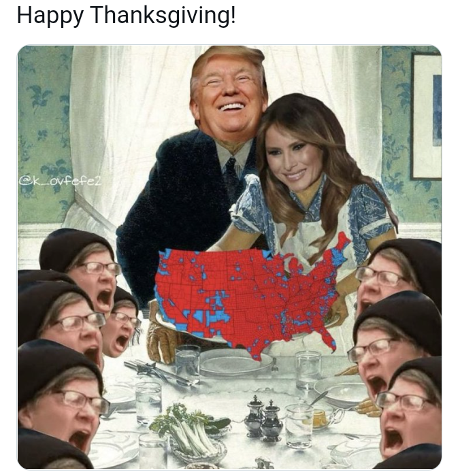Screen dimensions: 460x476
Task: Click the water glass left of the empty plate
Action: pos(187,361)
